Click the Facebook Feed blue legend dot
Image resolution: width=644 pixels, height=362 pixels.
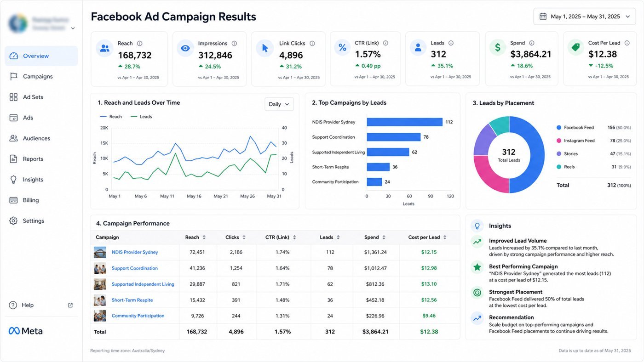pos(559,128)
